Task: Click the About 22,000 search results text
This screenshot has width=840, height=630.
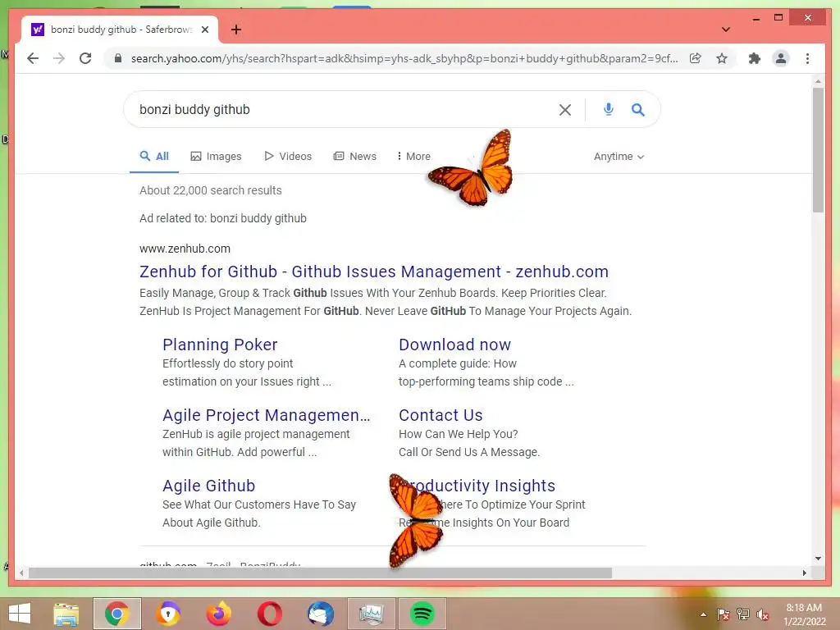Action: 211,190
